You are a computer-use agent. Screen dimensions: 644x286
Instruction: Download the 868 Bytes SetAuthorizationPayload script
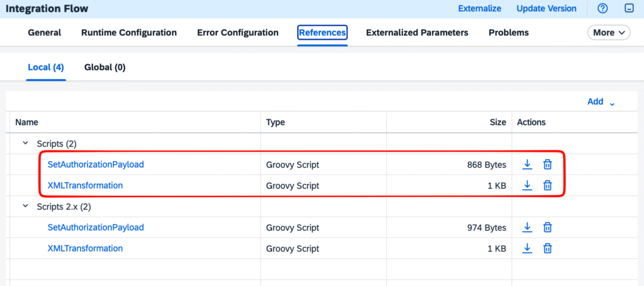(528, 164)
